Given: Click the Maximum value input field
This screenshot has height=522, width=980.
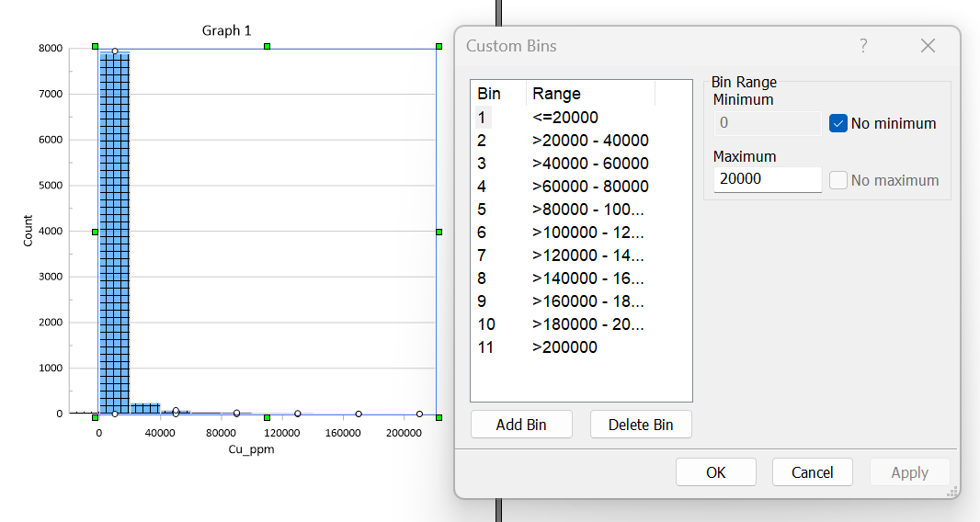Looking at the screenshot, I should (x=767, y=179).
